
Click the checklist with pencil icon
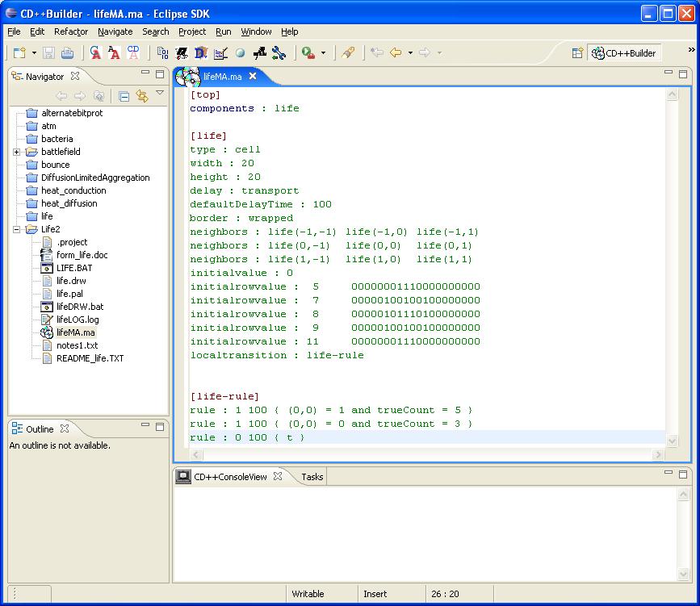220,53
